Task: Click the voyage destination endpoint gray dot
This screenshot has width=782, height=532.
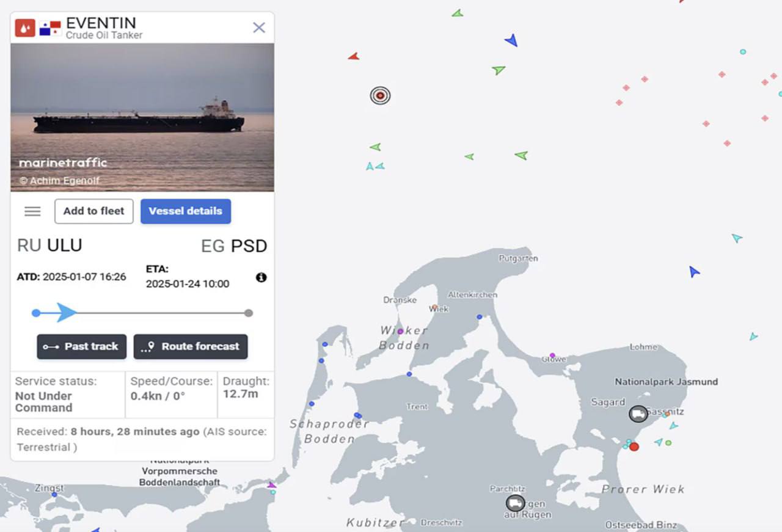Action: tap(249, 313)
